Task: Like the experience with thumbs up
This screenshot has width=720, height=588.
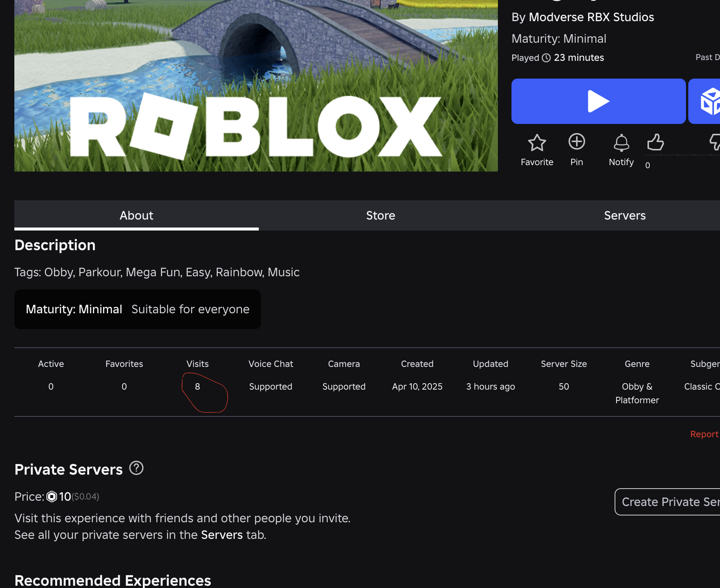Action: [x=655, y=142]
